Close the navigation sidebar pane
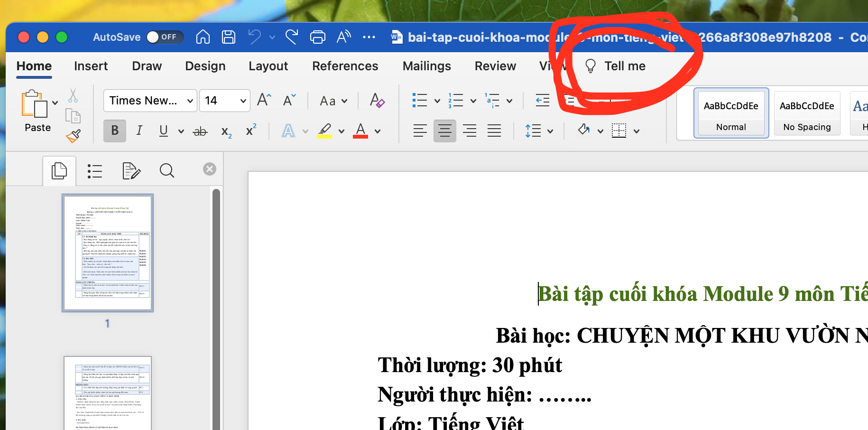This screenshot has width=868, height=430. pos(210,169)
